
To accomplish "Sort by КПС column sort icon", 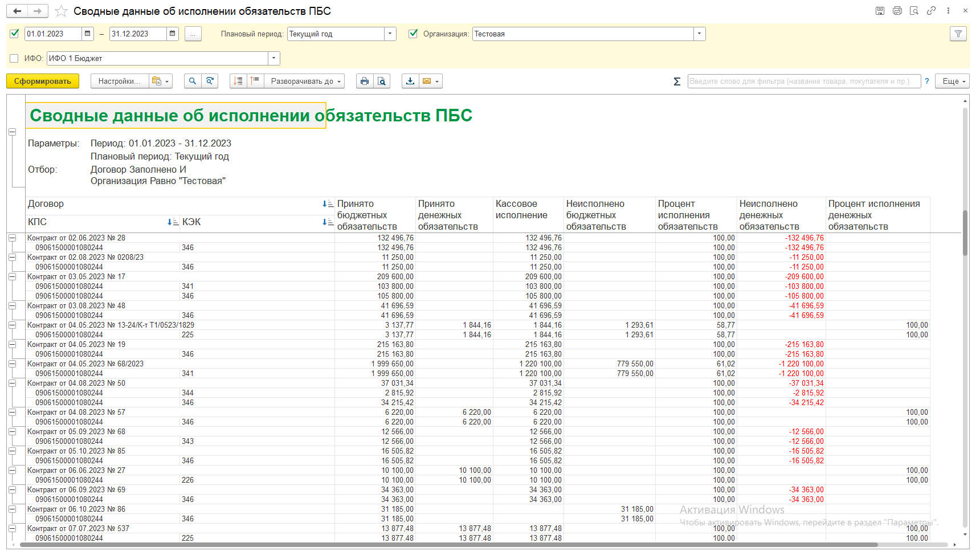I will point(173,222).
